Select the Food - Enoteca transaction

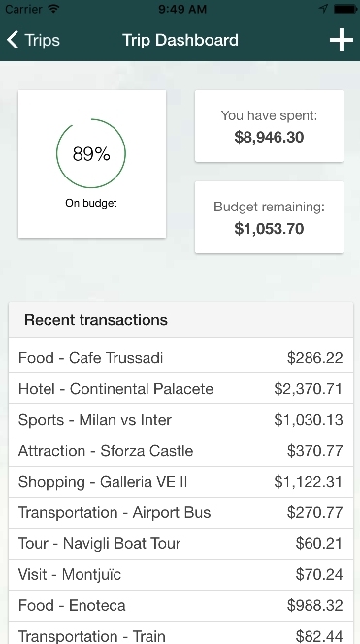tap(180, 606)
